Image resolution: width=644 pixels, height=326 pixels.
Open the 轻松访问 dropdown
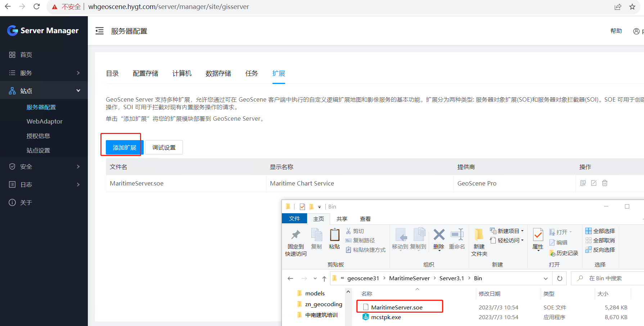click(x=507, y=240)
